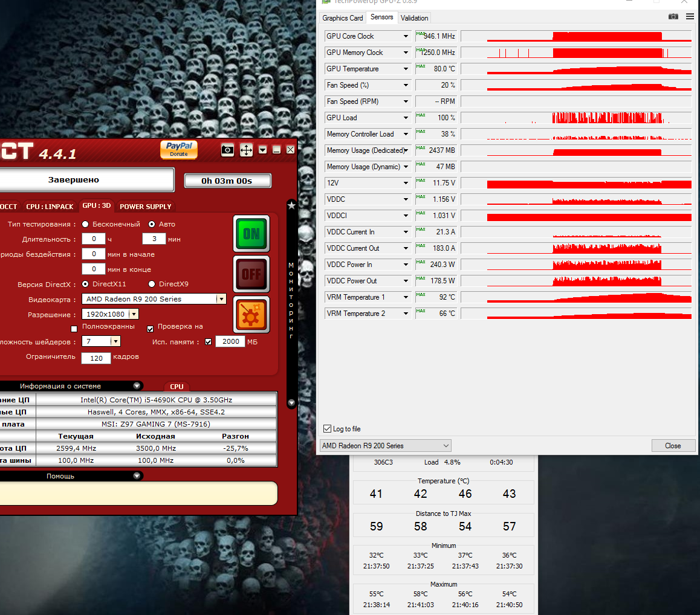The image size is (700, 615).
Task: Click the Close button in GPU-Z
Action: coord(673,445)
